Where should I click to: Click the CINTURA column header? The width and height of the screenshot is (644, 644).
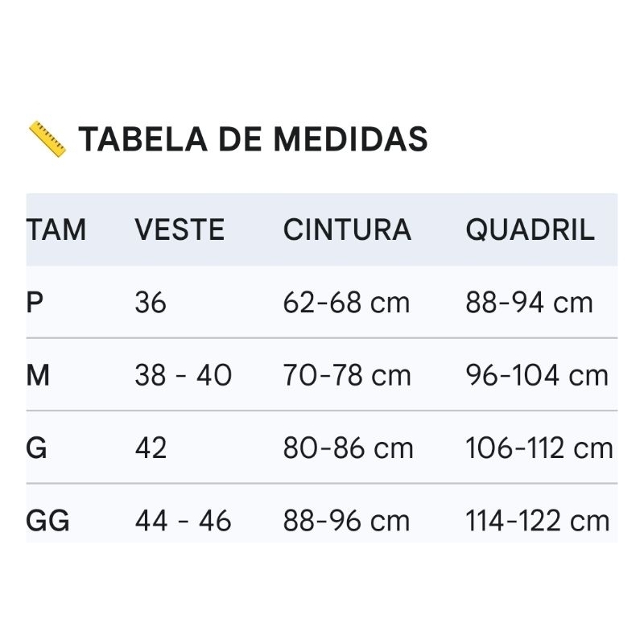(x=347, y=230)
